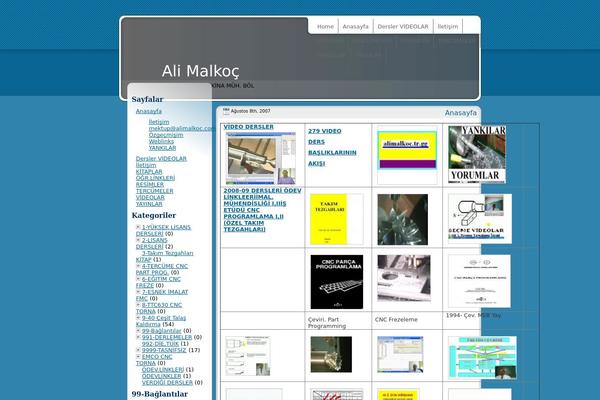Viewport: 600px width, 400px height.
Task: Open the Dersler VİDEOLAR navigation tab
Action: [x=403, y=26]
